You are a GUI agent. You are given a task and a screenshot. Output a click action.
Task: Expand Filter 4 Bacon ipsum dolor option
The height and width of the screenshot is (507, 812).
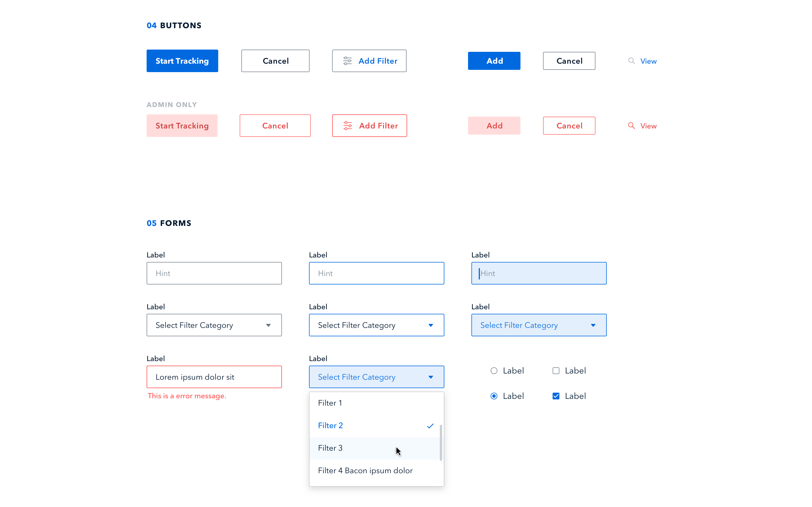[365, 470]
